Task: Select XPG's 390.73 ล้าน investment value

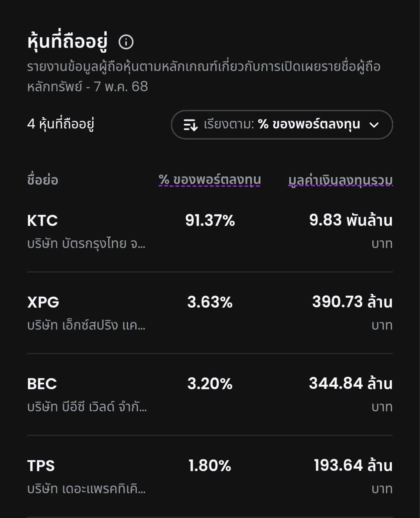Action: [352, 302]
